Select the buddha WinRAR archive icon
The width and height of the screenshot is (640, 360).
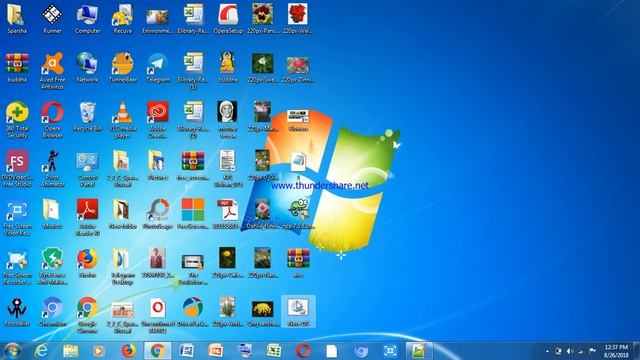coord(17,67)
